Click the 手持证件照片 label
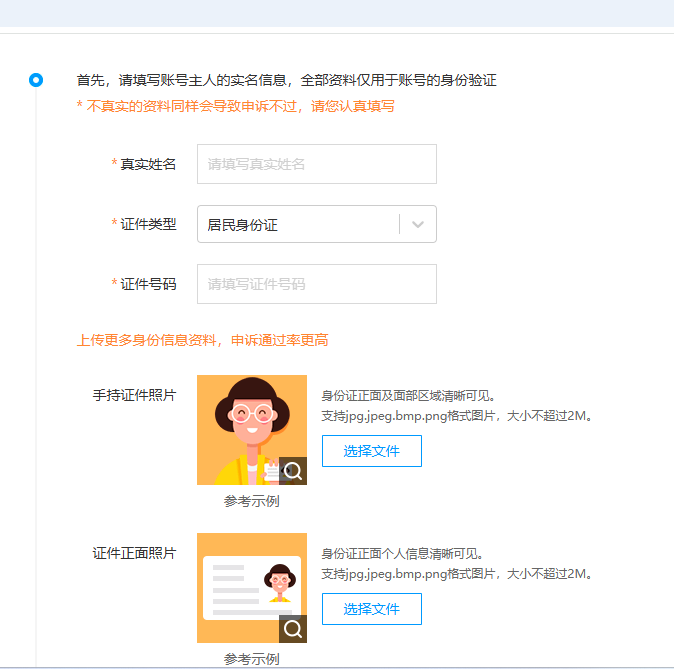Image resolution: width=674 pixels, height=669 pixels. click(135, 395)
